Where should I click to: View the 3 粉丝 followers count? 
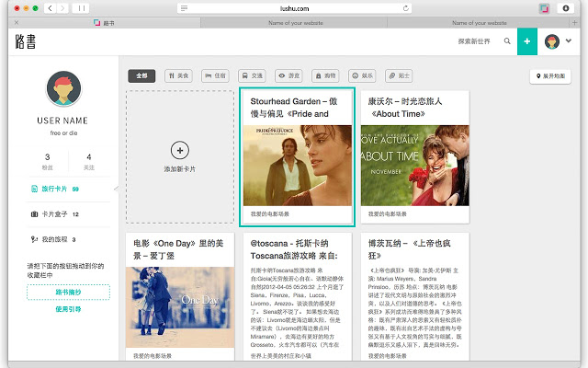[47, 162]
